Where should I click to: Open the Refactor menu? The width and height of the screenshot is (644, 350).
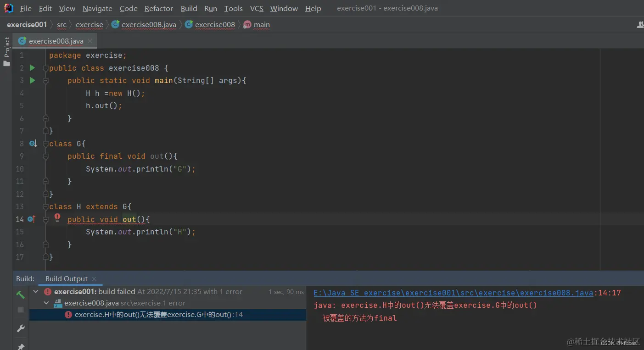pos(159,8)
